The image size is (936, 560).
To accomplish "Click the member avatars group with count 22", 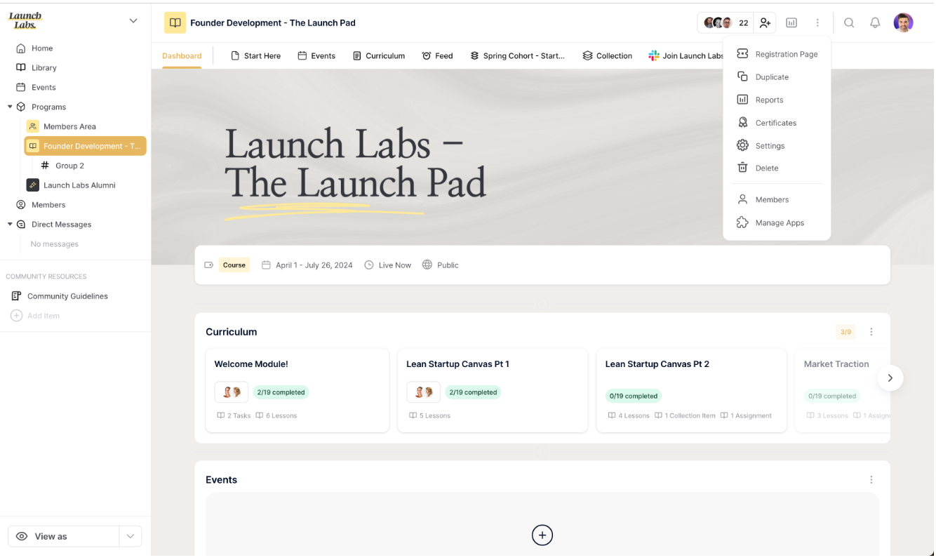I will pyautogui.click(x=726, y=23).
